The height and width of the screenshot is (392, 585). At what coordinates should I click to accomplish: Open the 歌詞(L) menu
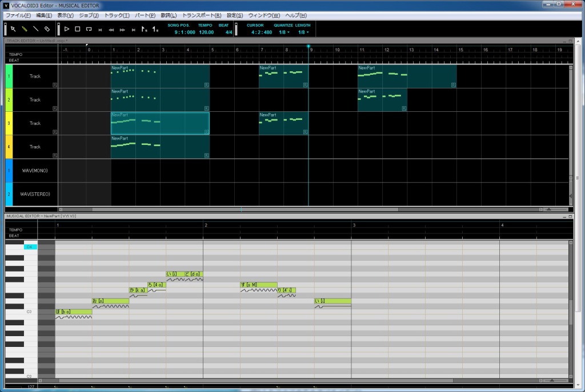[x=169, y=15]
